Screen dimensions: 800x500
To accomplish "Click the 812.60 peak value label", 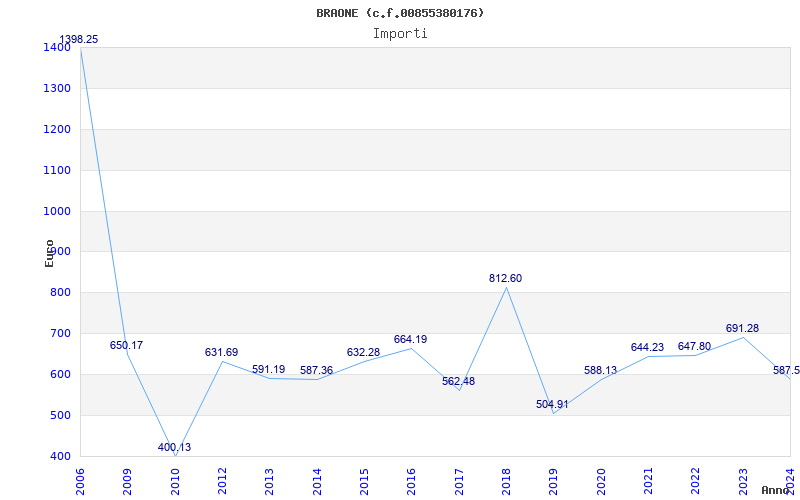I will click(506, 279).
